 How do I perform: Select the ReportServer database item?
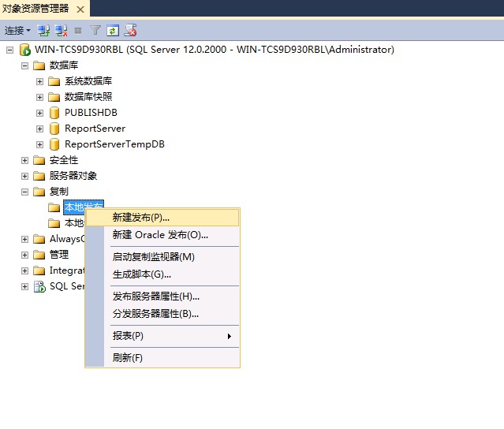click(x=95, y=129)
